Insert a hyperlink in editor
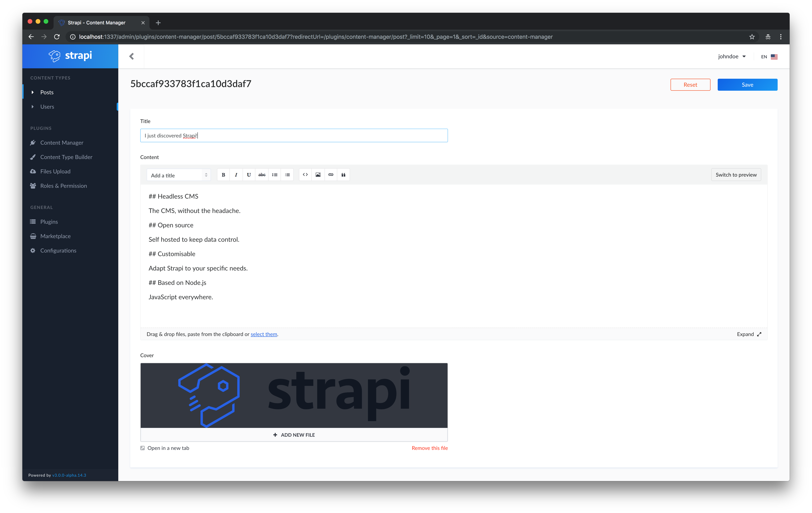This screenshot has height=513, width=812. pos(331,175)
